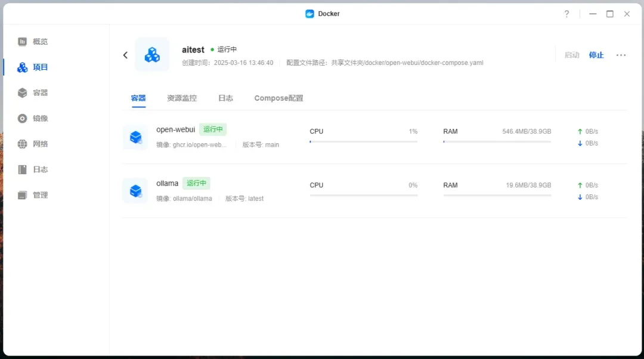The image size is (644, 359).
Task: Maximize the Docker window
Action: point(610,14)
